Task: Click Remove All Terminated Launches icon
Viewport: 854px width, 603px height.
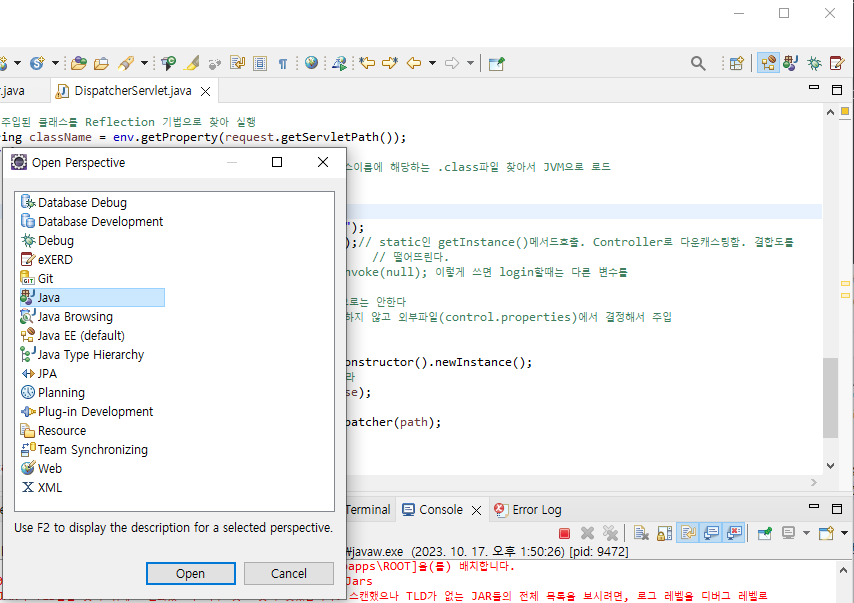Action: [x=611, y=533]
